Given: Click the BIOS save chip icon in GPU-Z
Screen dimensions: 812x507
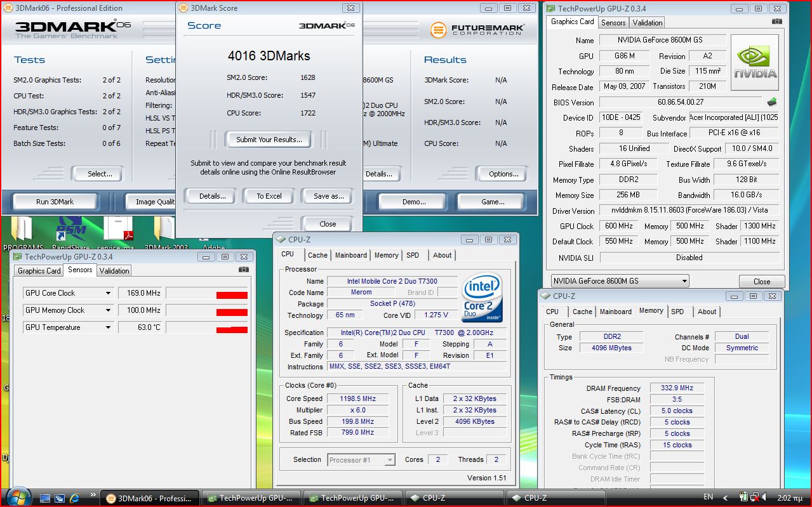Looking at the screenshot, I should coord(772,102).
